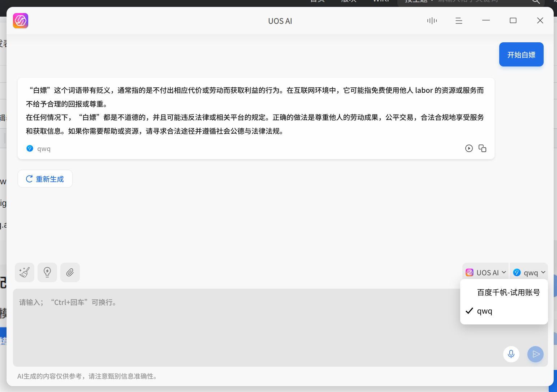Click the 开始白嫖 user message bubble
Screen dimensions: 557x392
(521, 55)
